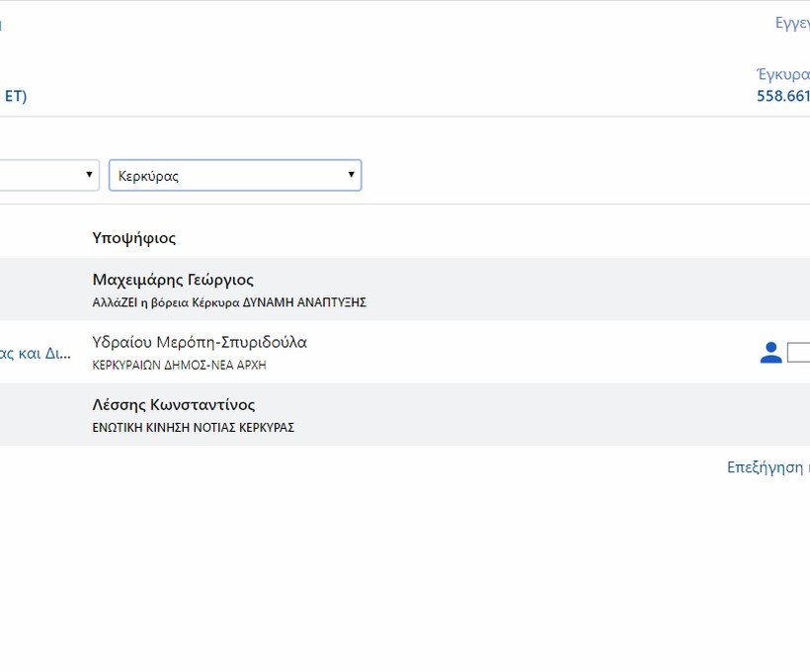Select candidate Λέσσης Κωνσταντίνος
This screenshot has width=810, height=672.
click(x=174, y=405)
